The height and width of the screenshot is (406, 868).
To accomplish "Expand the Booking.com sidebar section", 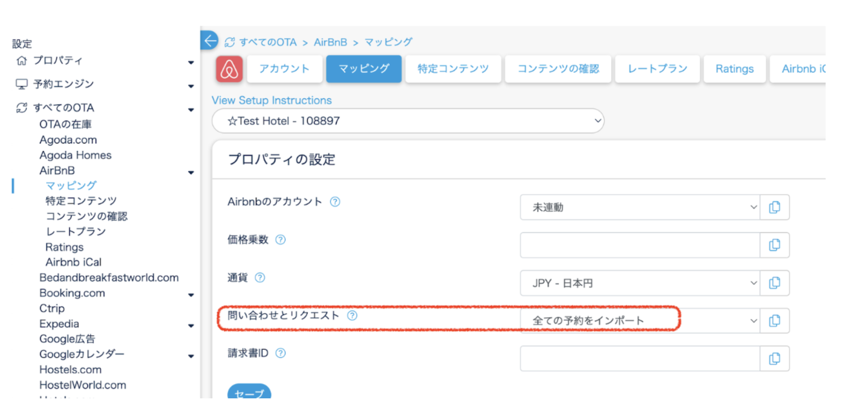I will point(191,295).
